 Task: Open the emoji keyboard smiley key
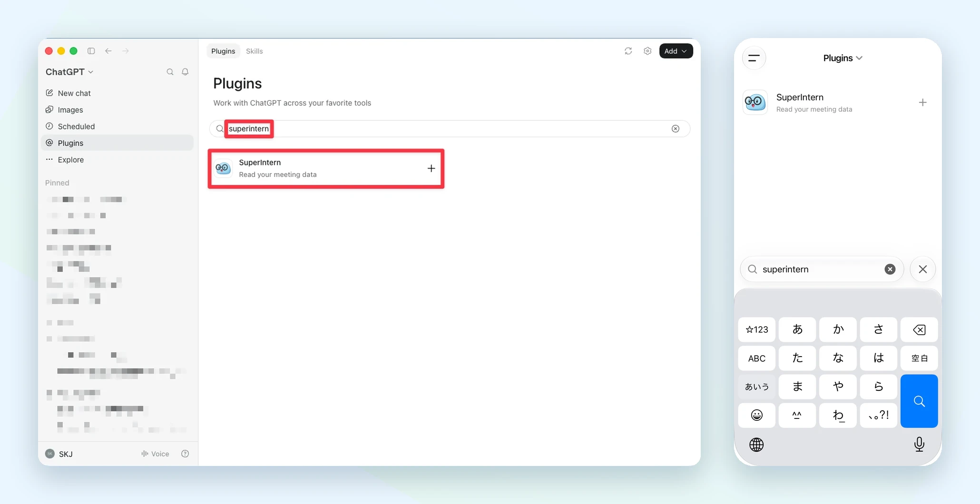point(757,415)
